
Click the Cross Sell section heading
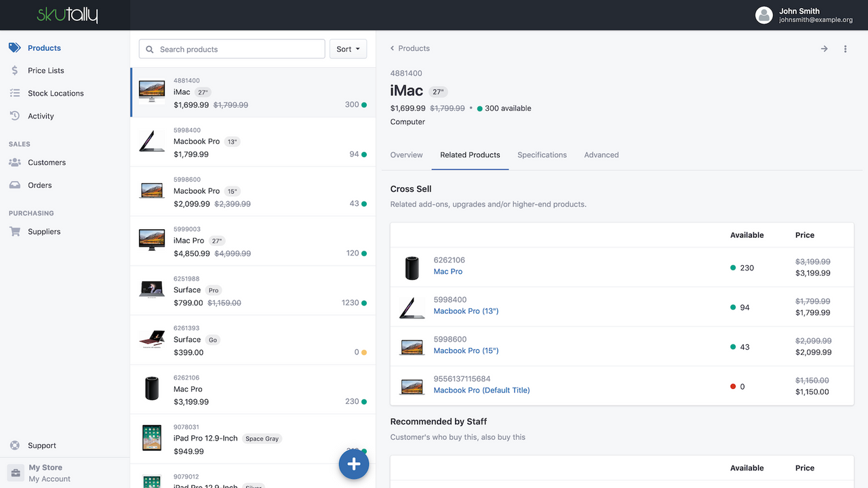pyautogui.click(x=411, y=189)
